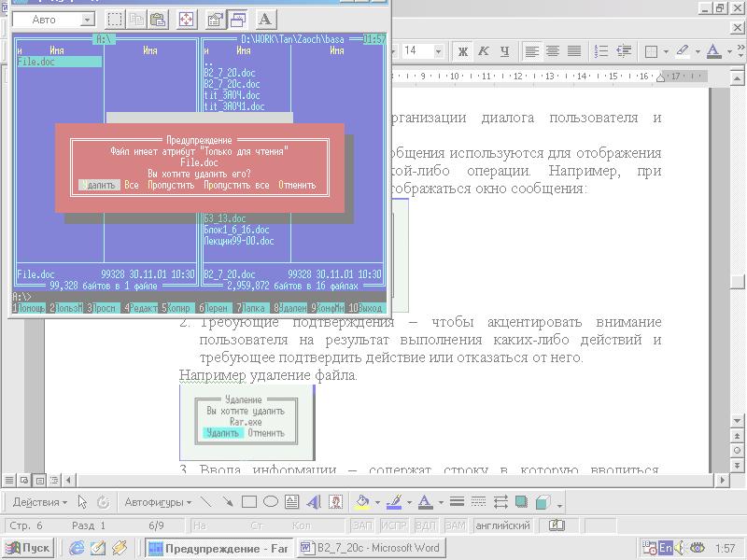Viewport: 747px width, 560px height.
Task: Choose Удалить in the Far warning dialog
Action: tap(99, 185)
